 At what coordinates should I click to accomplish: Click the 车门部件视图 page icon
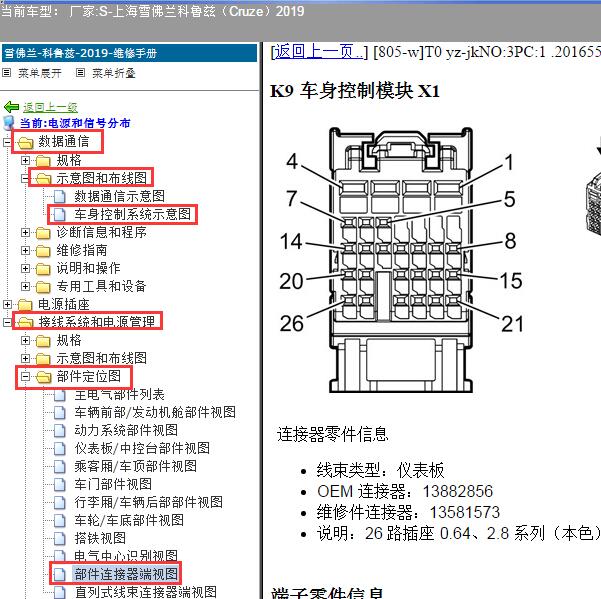tap(59, 484)
